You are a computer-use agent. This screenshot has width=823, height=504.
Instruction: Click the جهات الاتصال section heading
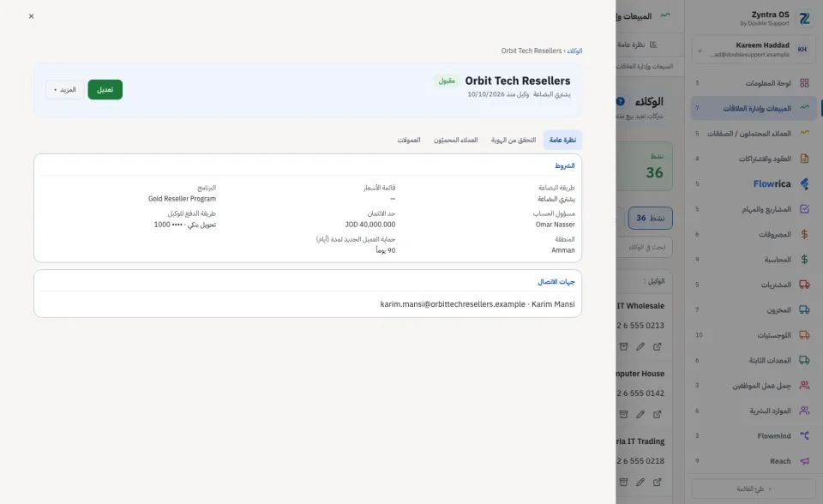click(x=556, y=282)
